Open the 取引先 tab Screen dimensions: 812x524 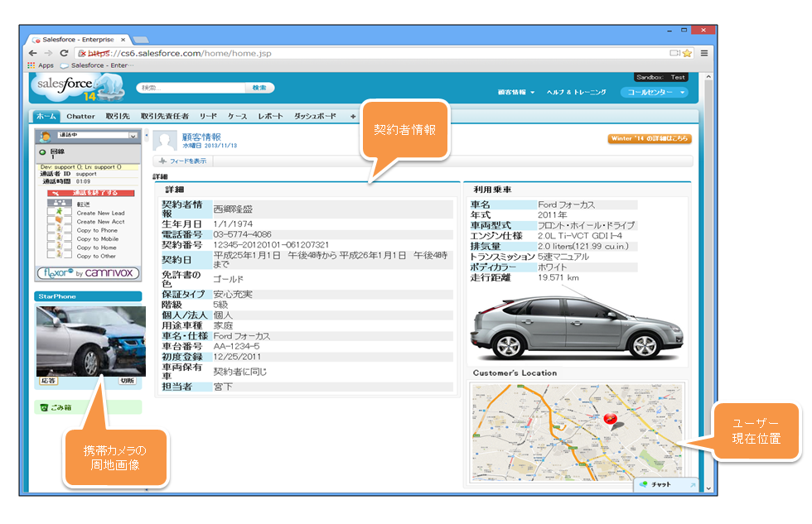118,117
